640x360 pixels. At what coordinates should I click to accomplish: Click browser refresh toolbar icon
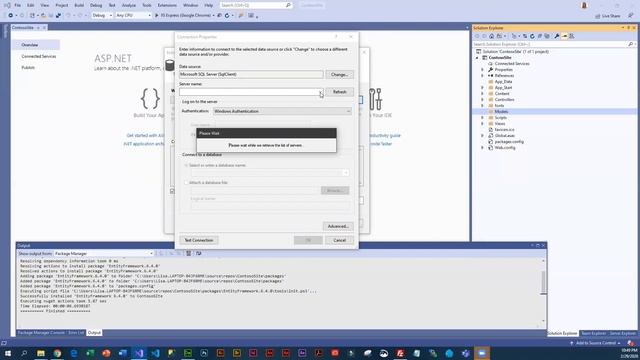coord(227,16)
